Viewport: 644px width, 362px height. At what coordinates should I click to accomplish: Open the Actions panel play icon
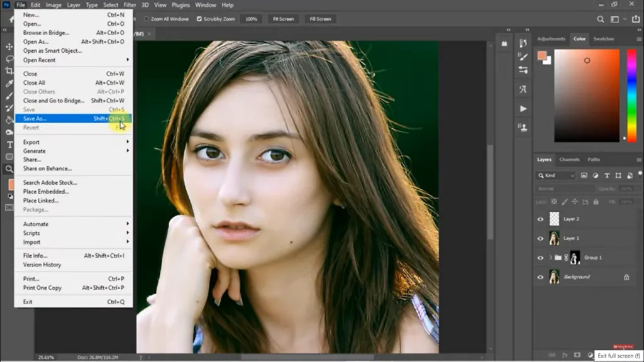pyautogui.click(x=523, y=109)
